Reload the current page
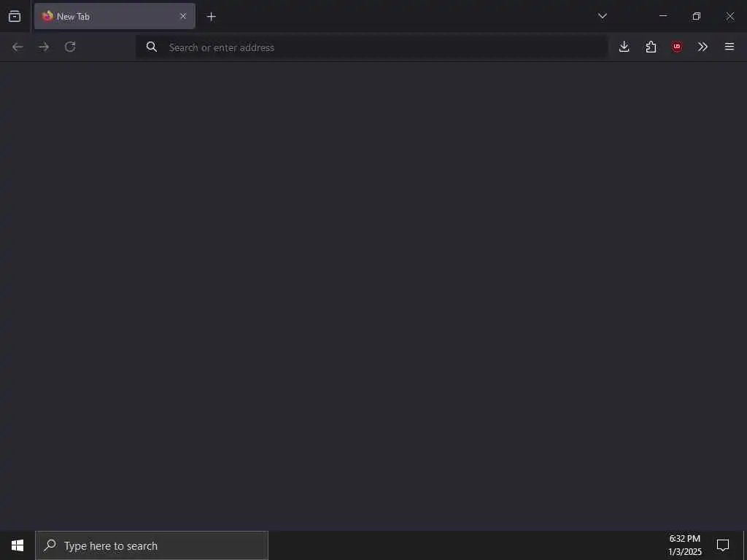Image resolution: width=747 pixels, height=560 pixels. click(x=70, y=47)
